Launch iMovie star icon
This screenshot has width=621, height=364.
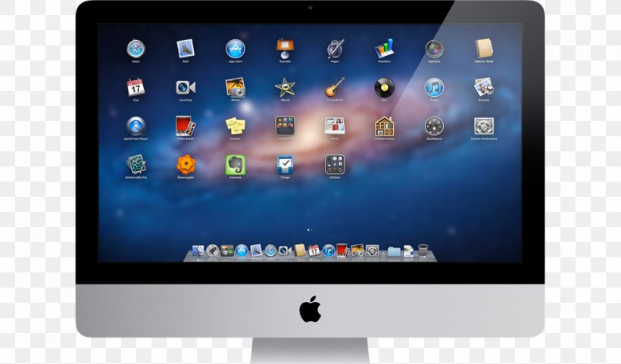coord(286,88)
